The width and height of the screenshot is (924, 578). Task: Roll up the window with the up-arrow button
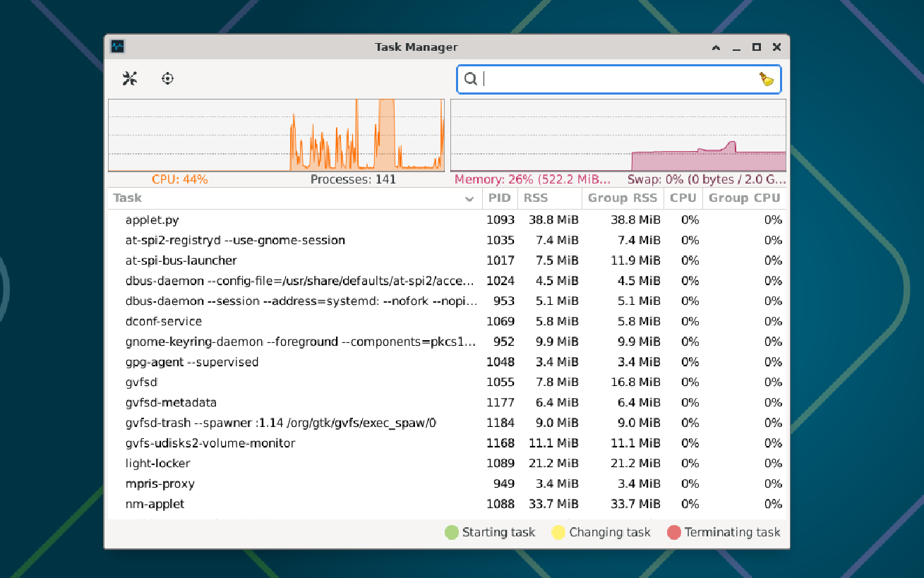pos(716,47)
